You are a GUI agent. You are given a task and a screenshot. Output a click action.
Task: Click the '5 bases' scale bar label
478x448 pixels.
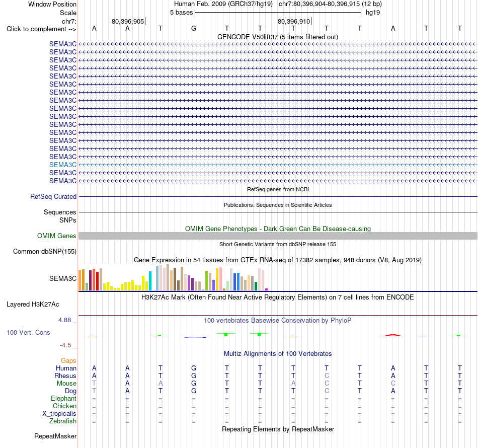click(x=181, y=13)
